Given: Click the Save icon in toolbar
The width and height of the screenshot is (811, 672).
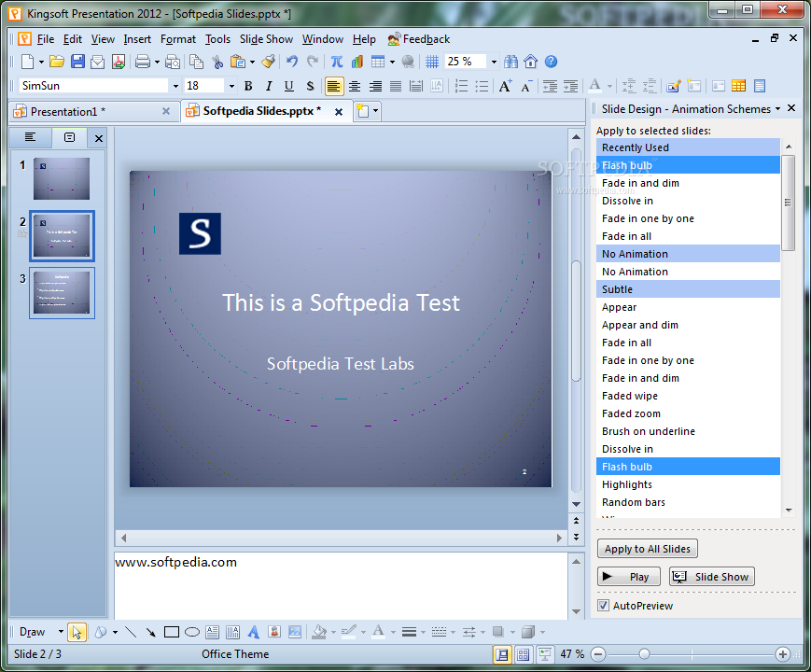Looking at the screenshot, I should coord(77,62).
